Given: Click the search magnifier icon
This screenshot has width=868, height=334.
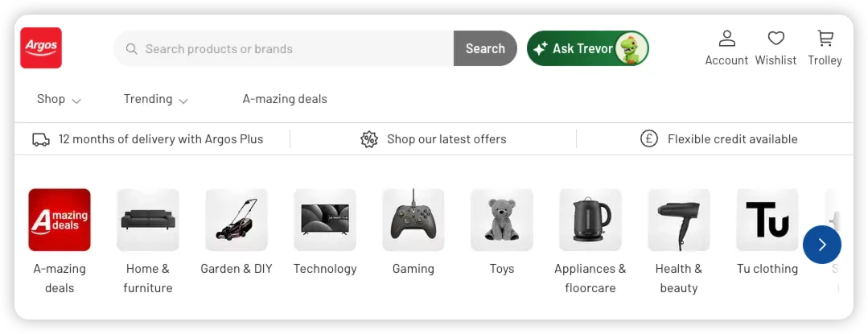Looking at the screenshot, I should tap(131, 49).
